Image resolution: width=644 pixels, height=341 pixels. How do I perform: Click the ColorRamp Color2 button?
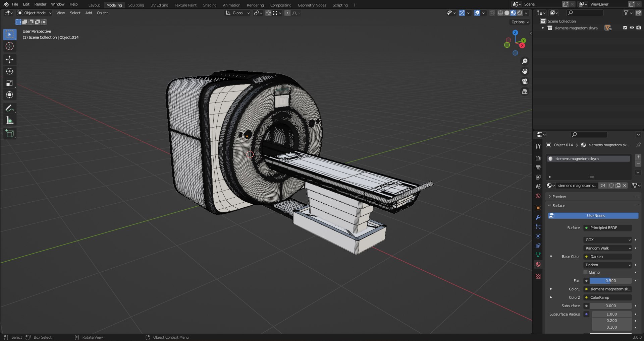point(608,297)
